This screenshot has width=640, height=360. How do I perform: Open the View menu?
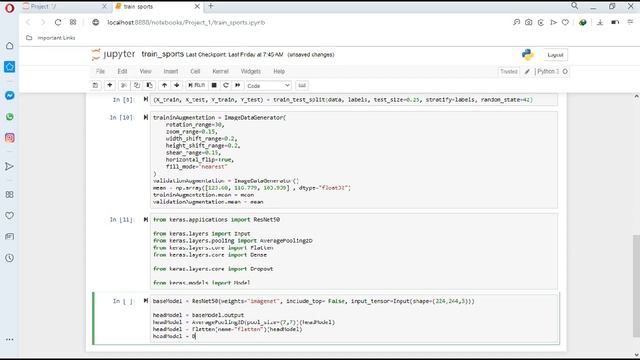[145, 71]
